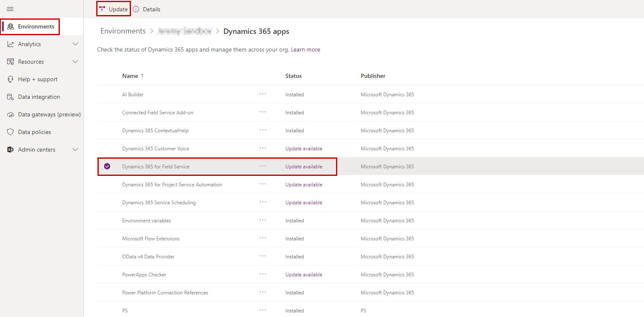Click the Help + support headset icon
This screenshot has width=644, height=317.
click(x=10, y=79)
